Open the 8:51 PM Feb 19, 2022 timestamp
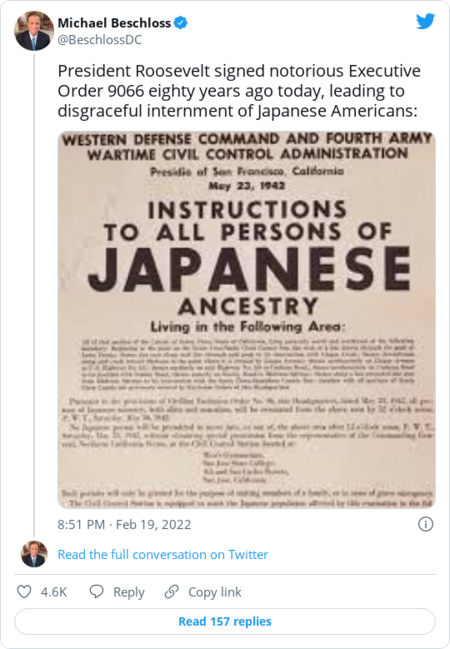The height and width of the screenshot is (649, 450). pos(124,524)
